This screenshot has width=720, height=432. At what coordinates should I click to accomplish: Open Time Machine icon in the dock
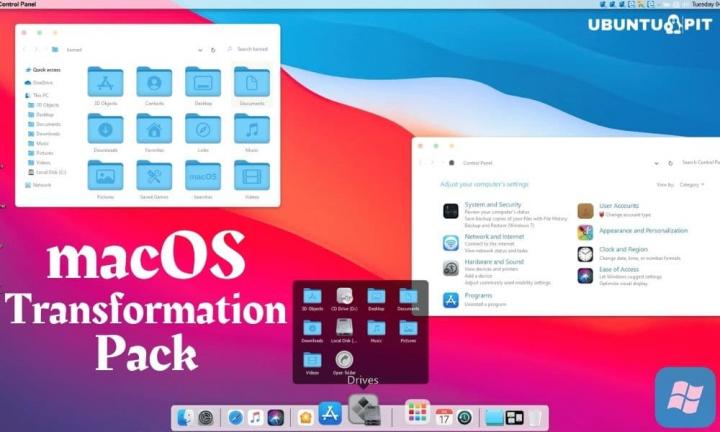tap(465, 418)
